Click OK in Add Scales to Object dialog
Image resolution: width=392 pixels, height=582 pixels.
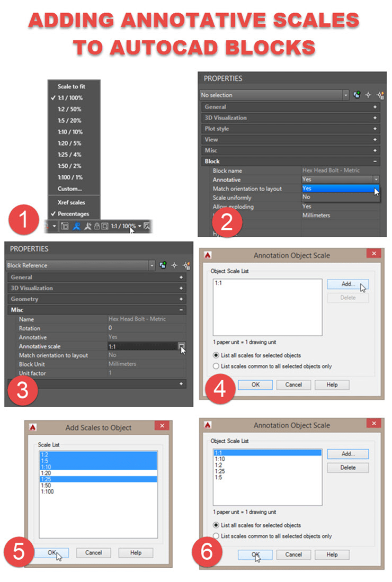point(51,553)
